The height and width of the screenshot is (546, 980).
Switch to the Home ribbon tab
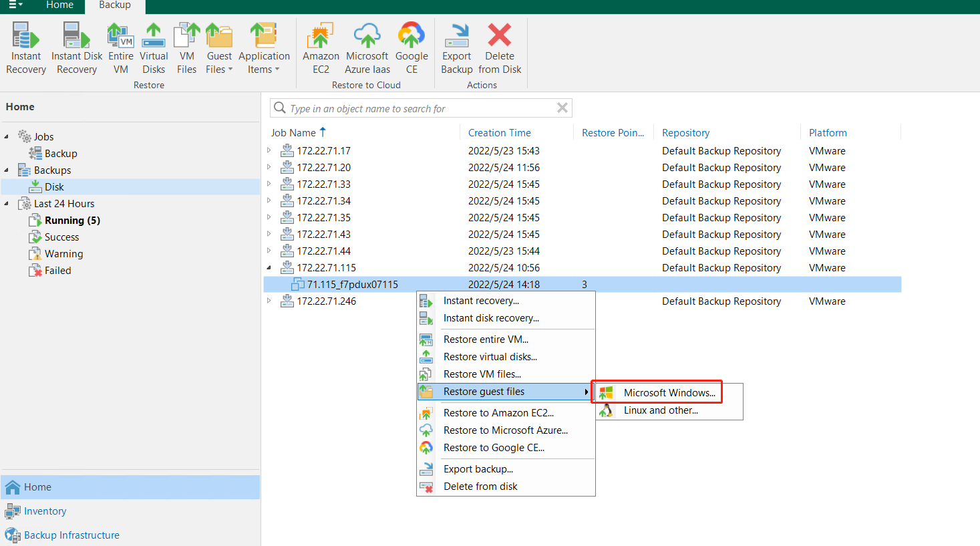coord(59,5)
